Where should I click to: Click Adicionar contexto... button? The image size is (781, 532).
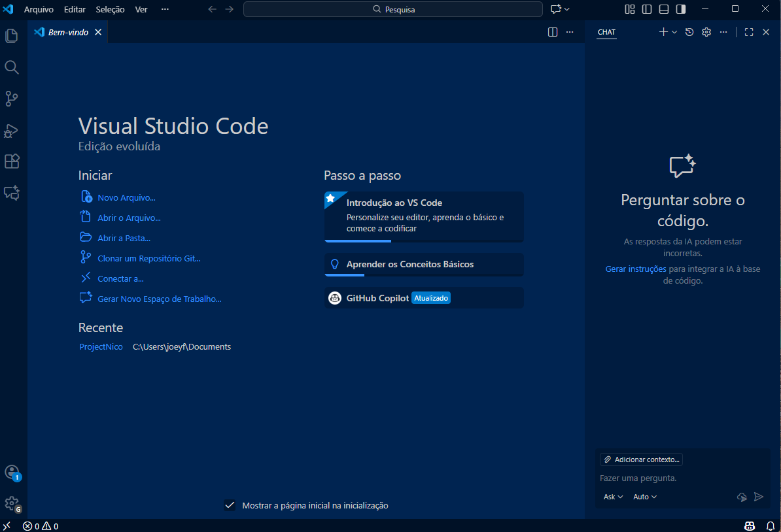642,459
